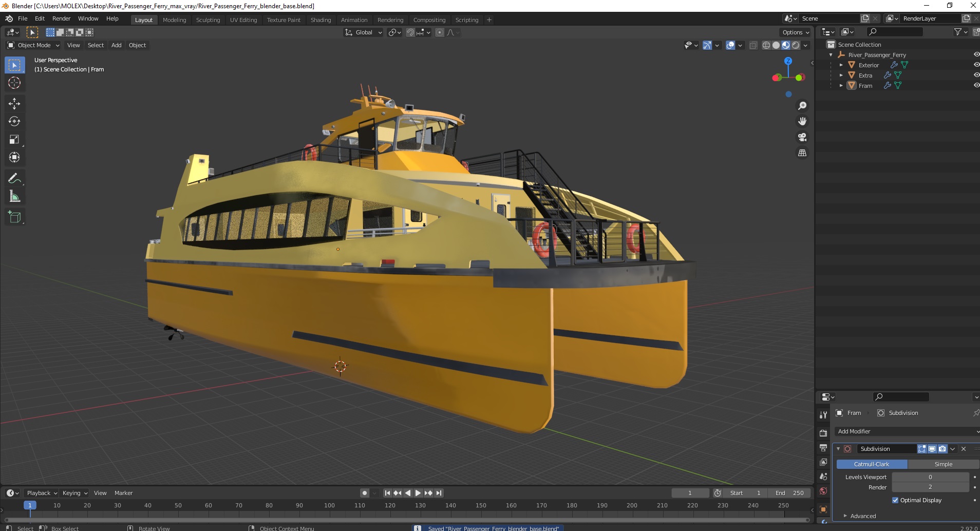Pick the Scale tool

tap(14, 140)
